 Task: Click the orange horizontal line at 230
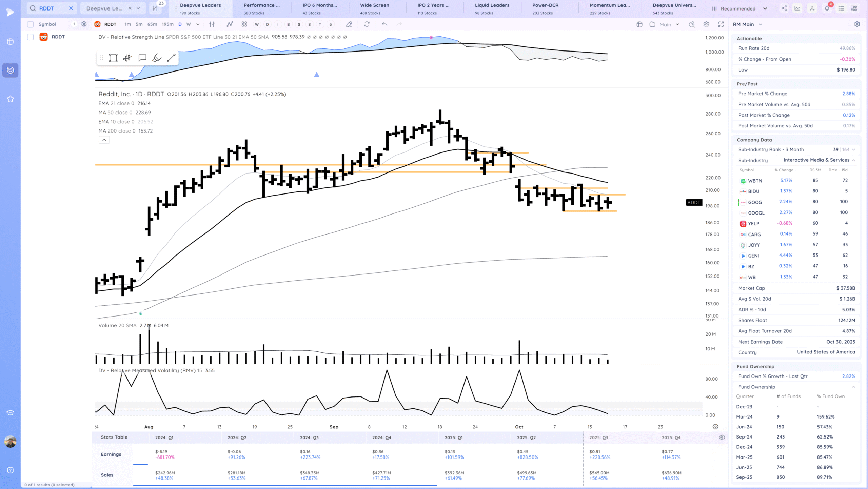pyautogui.click(x=153, y=165)
